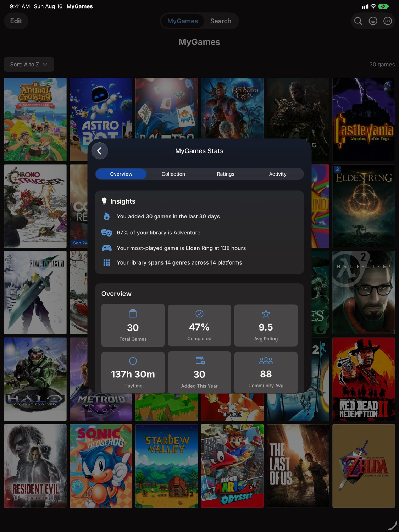The height and width of the screenshot is (532, 399).
Task: Tap 'Your library spans 14 genres' insight
Action: (x=179, y=262)
